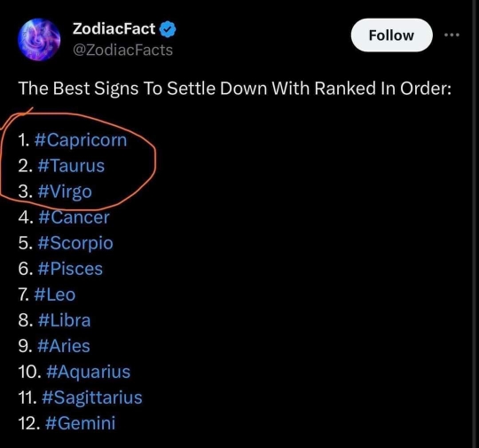Open the @ZodiacFacts handle link

click(x=122, y=50)
